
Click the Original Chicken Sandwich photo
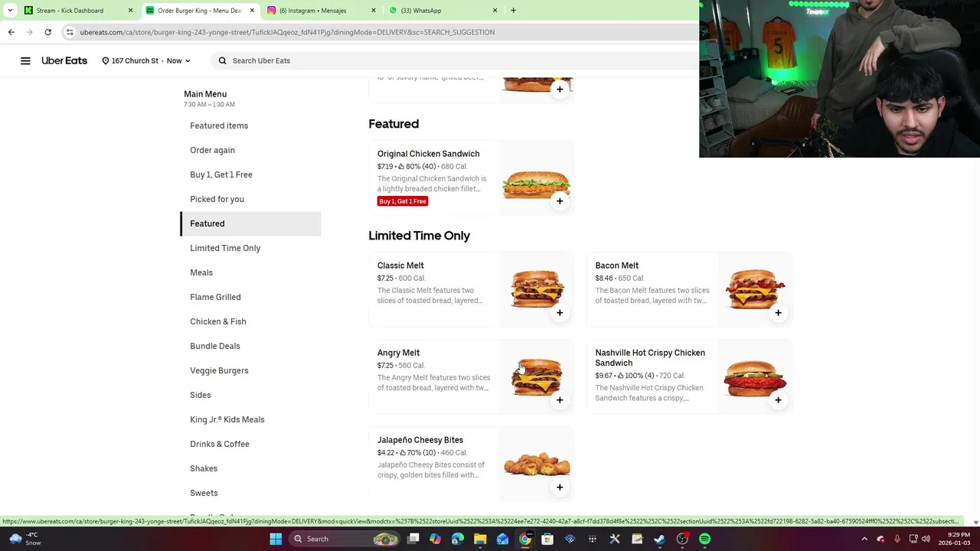(x=537, y=178)
